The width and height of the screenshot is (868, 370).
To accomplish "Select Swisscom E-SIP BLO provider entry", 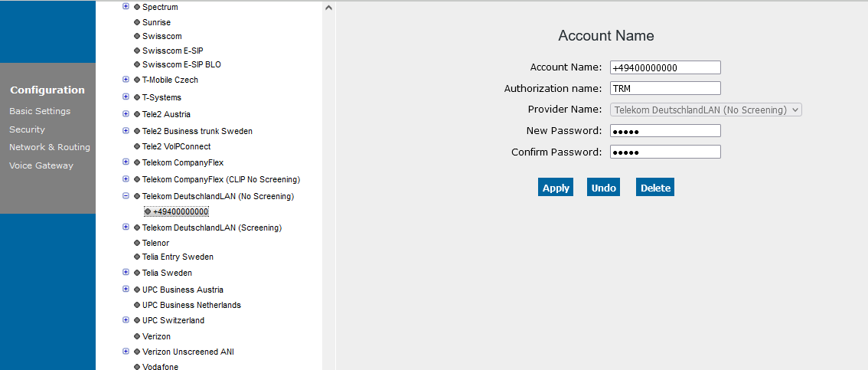I will [181, 64].
